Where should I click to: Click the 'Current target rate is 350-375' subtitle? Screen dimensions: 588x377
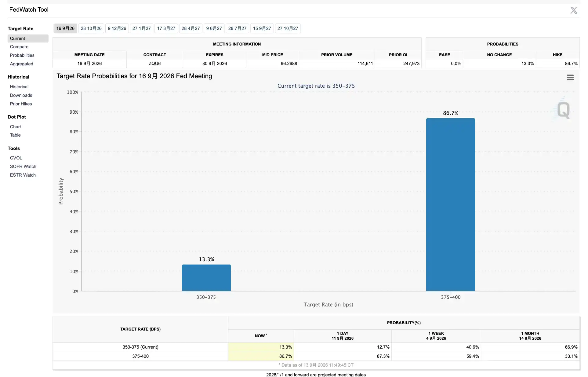point(316,86)
